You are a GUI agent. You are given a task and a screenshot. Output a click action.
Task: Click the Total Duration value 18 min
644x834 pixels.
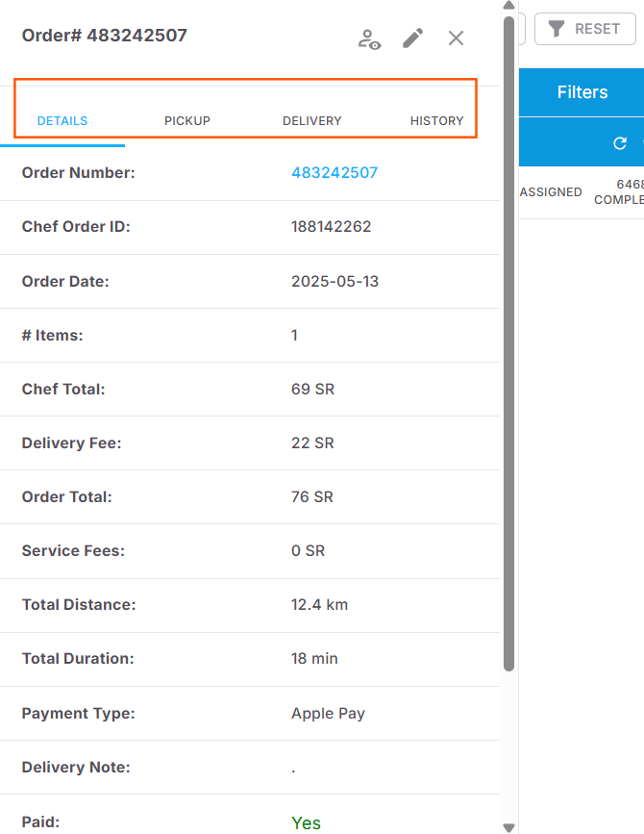(314, 659)
